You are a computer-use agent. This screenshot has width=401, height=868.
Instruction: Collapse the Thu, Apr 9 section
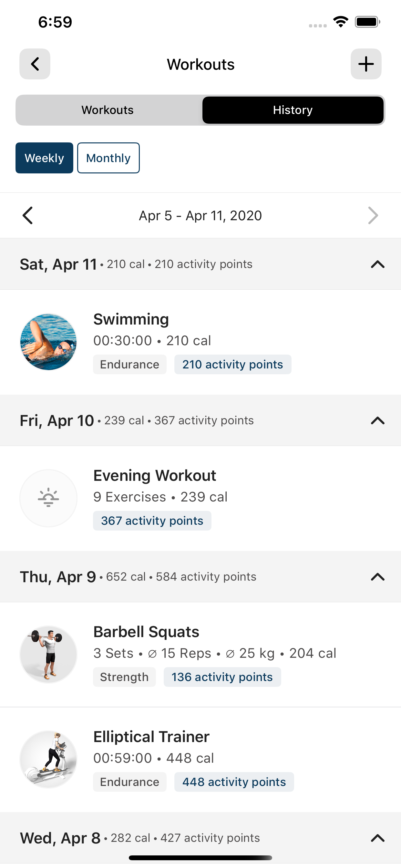pyautogui.click(x=377, y=577)
